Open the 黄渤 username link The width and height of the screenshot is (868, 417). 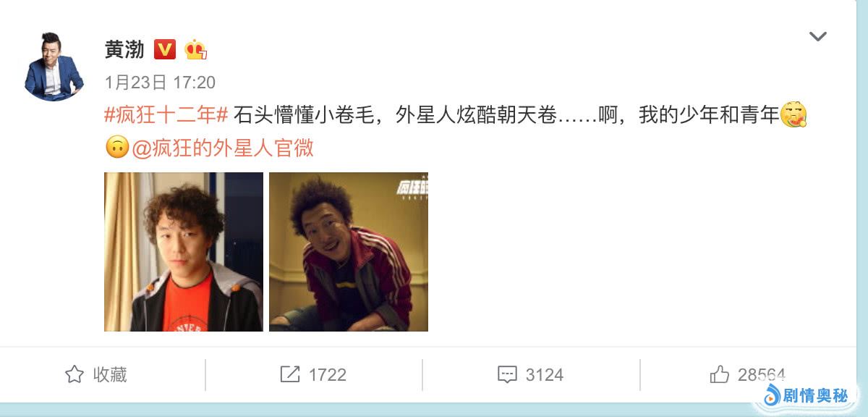click(x=124, y=49)
